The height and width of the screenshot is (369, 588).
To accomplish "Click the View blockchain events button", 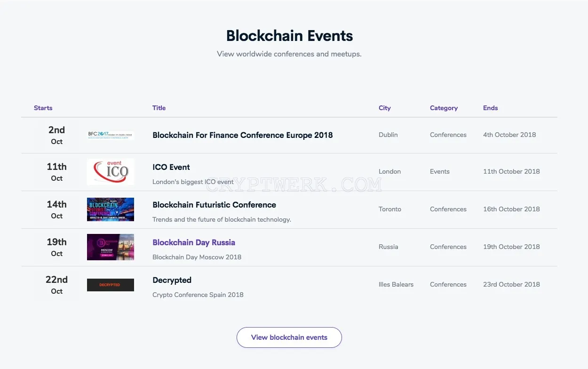I will (x=289, y=337).
